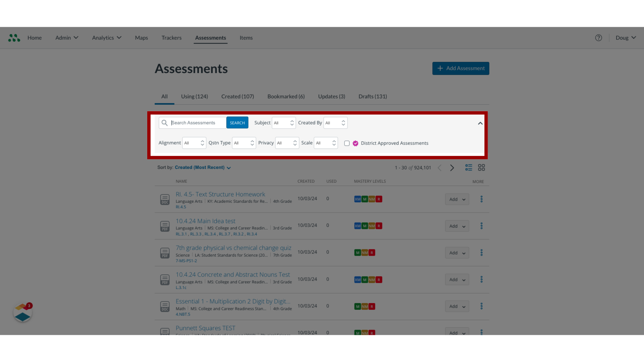Click the next page navigation arrow
The height and width of the screenshot is (362, 644).
(452, 168)
